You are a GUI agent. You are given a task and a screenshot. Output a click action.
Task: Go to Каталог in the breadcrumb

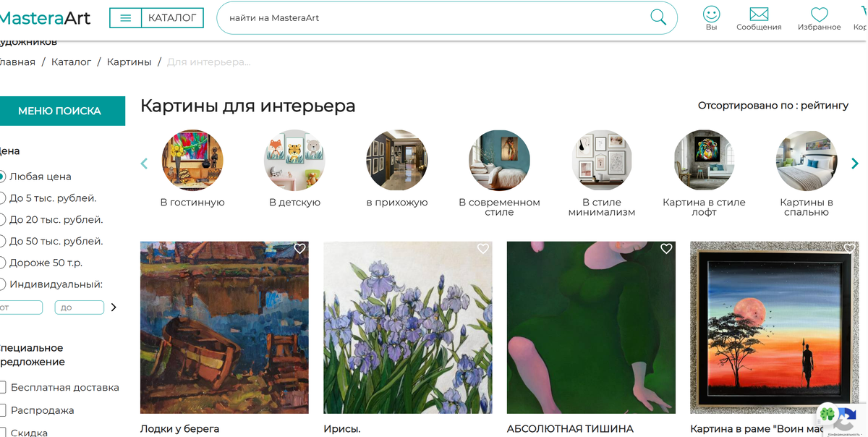[x=71, y=62]
